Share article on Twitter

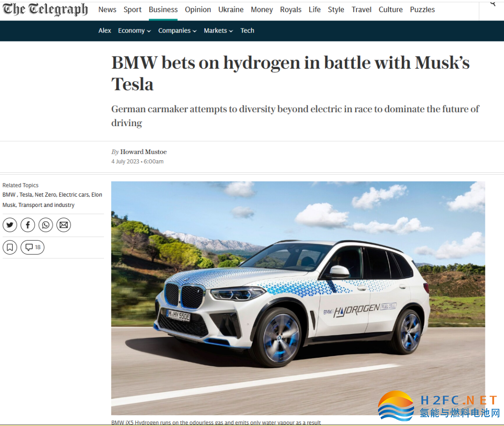coord(10,225)
